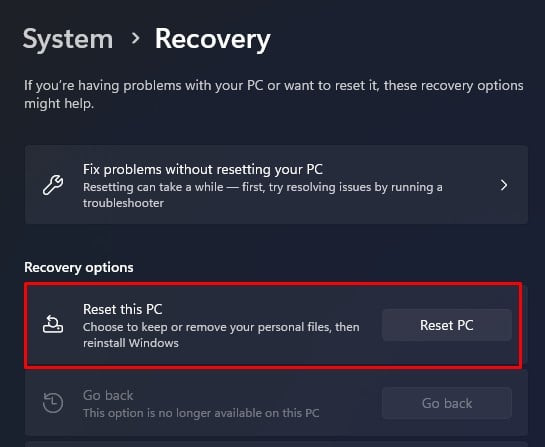
Task: Click the Go back history clock icon
Action: pos(53,403)
